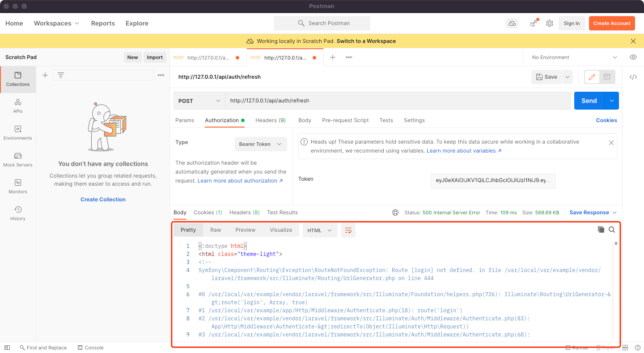Switch to response Cookies (1) tab
The image size is (644, 353).
click(208, 213)
